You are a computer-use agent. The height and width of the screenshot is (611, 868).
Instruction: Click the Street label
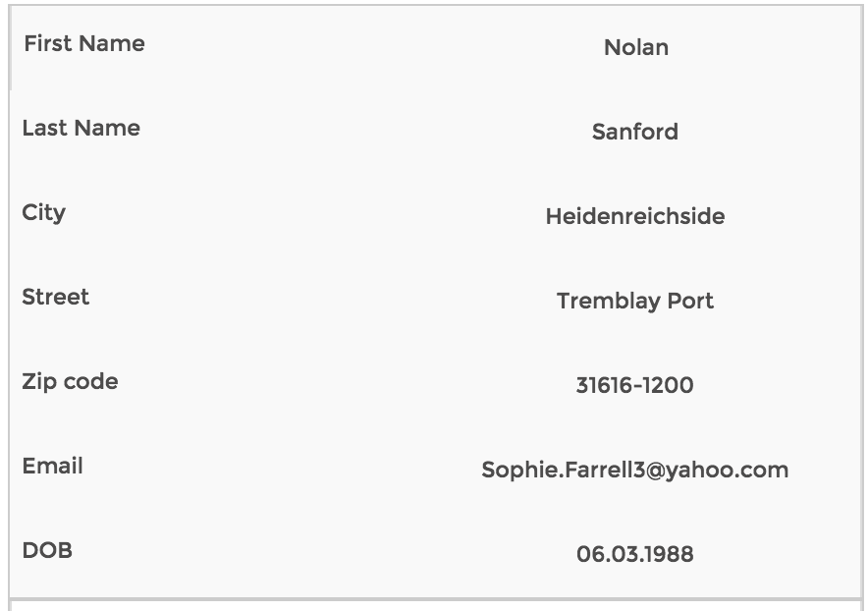[55, 297]
